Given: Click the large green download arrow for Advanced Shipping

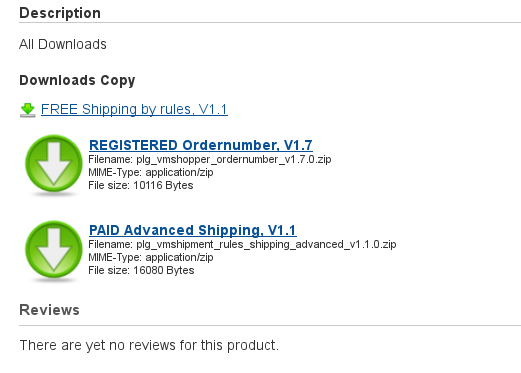Looking at the screenshot, I should 54,250.
